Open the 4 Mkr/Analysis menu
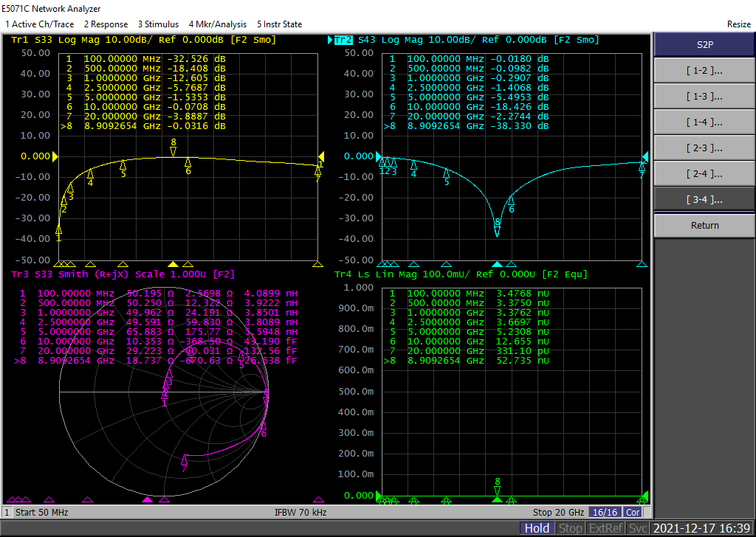The width and height of the screenshot is (756, 537). pos(217,24)
